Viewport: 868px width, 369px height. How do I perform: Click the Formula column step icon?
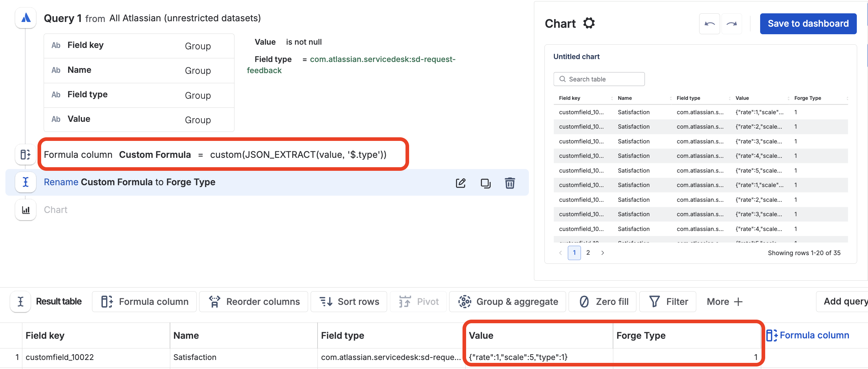point(26,155)
